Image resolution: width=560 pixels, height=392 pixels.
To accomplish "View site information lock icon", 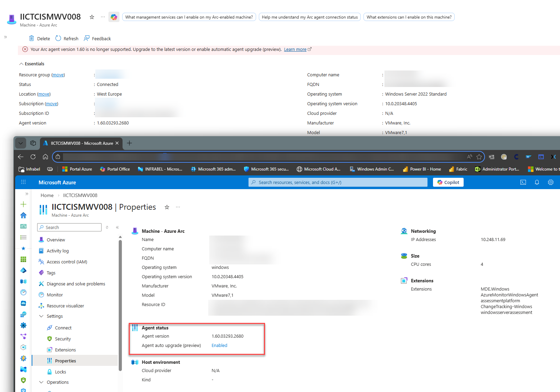I will [x=58, y=157].
